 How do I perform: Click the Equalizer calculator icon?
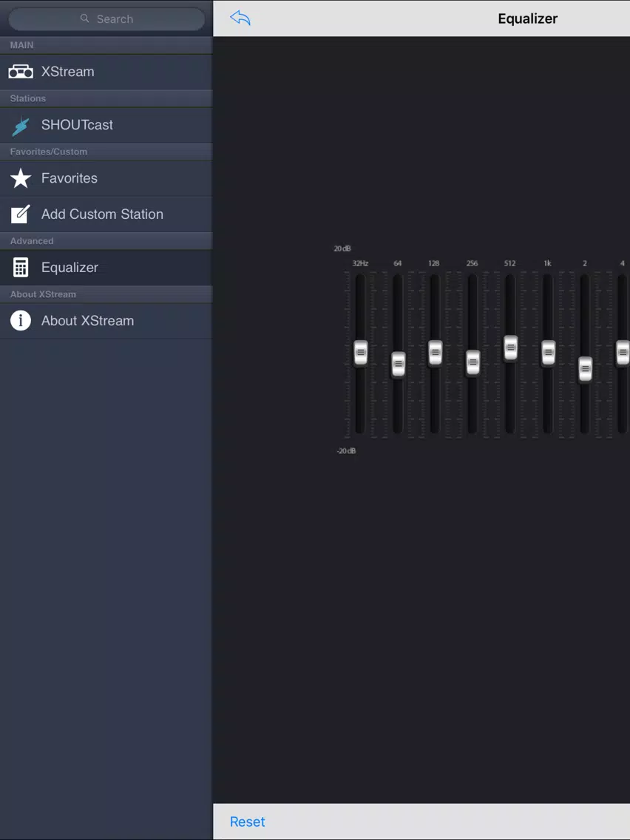coord(21,268)
